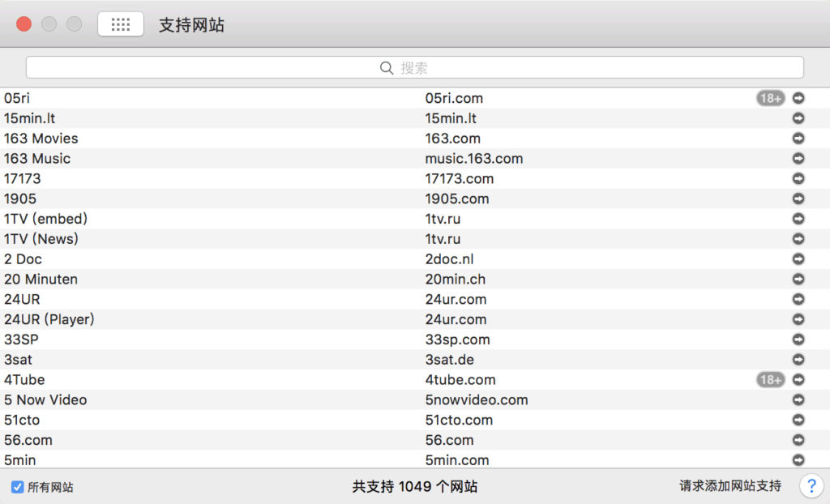Select the 51cto site name
This screenshot has width=830, height=504.
click(x=22, y=420)
